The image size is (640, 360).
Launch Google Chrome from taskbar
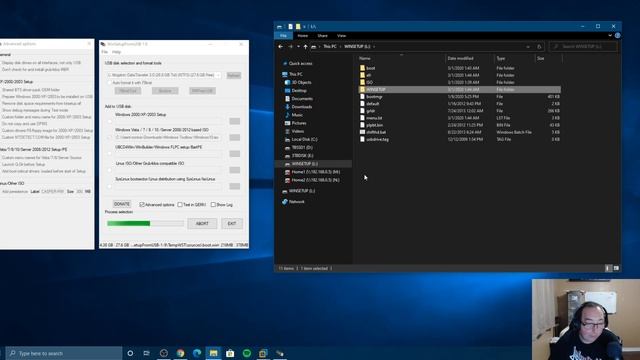[180, 353]
